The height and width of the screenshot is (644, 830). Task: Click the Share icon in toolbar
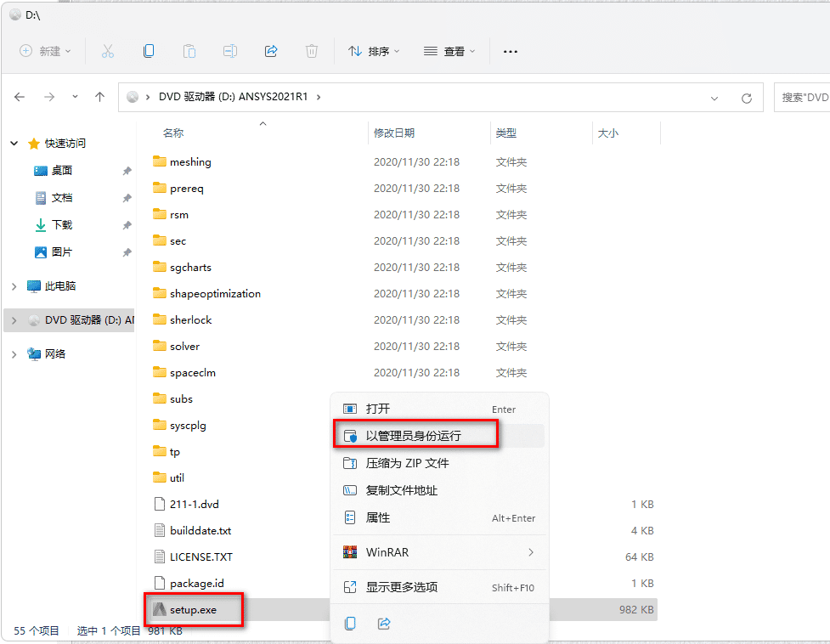tap(271, 51)
